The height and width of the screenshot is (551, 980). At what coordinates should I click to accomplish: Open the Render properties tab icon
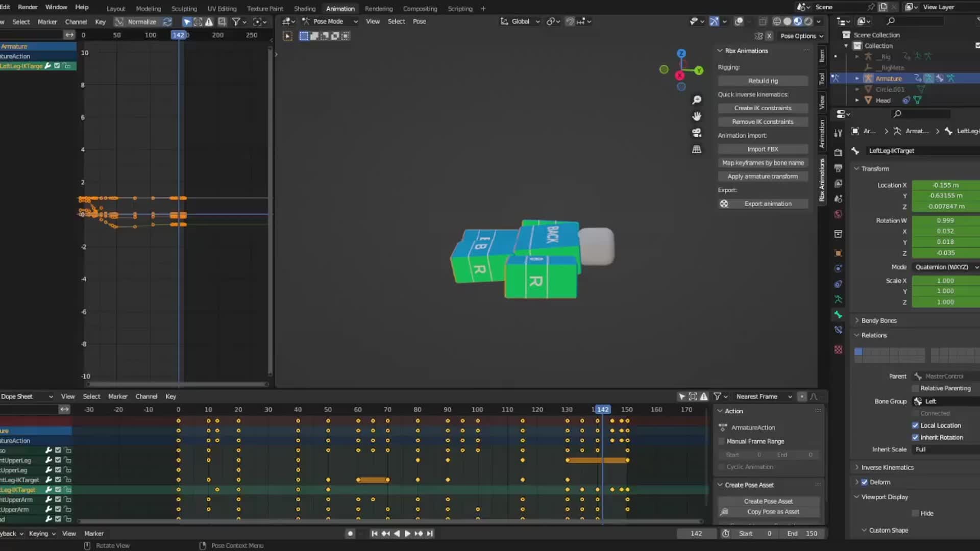pyautogui.click(x=838, y=153)
